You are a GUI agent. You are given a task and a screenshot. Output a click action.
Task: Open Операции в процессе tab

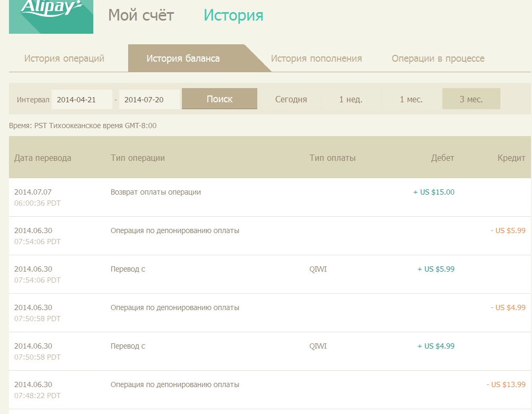[x=438, y=59]
